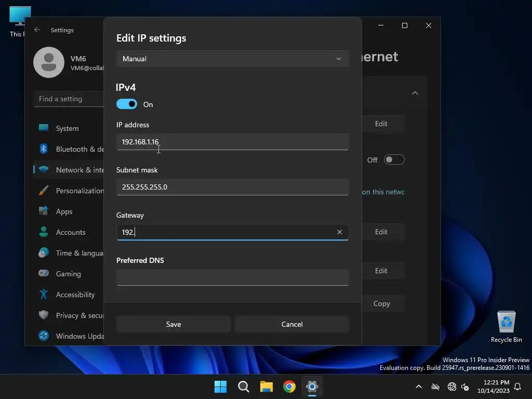532x399 pixels.
Task: Go back with the Settings back arrow
Action: coord(37,30)
